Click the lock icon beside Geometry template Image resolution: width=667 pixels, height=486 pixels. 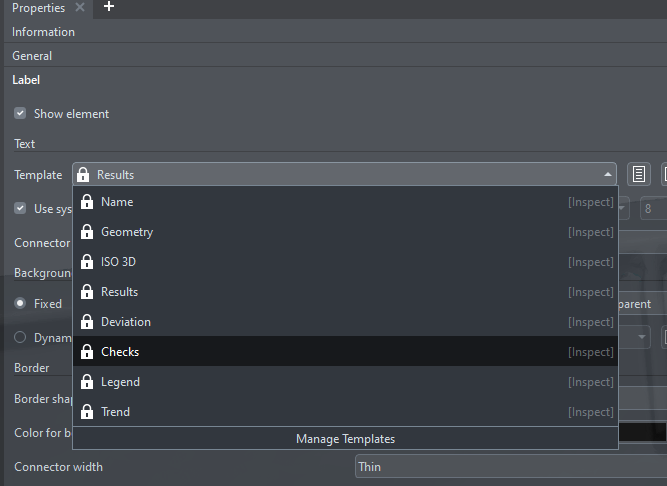pos(87,232)
